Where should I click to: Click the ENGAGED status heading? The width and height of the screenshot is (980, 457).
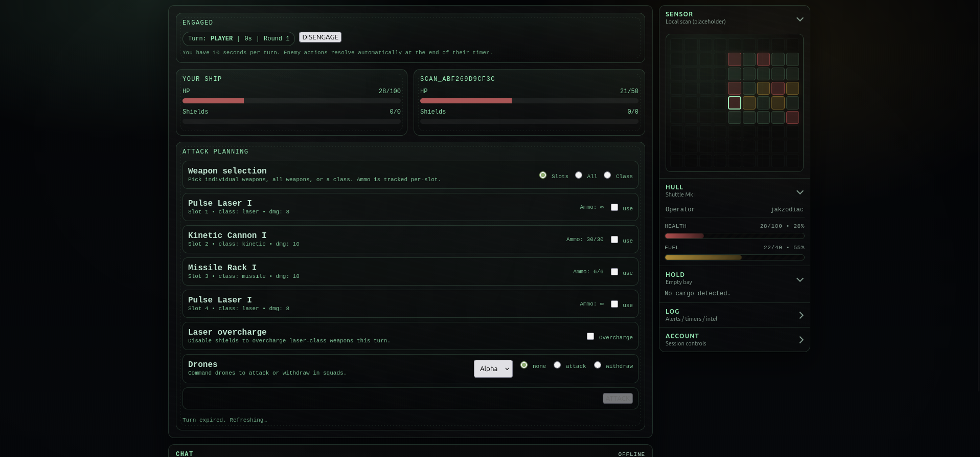click(x=198, y=23)
